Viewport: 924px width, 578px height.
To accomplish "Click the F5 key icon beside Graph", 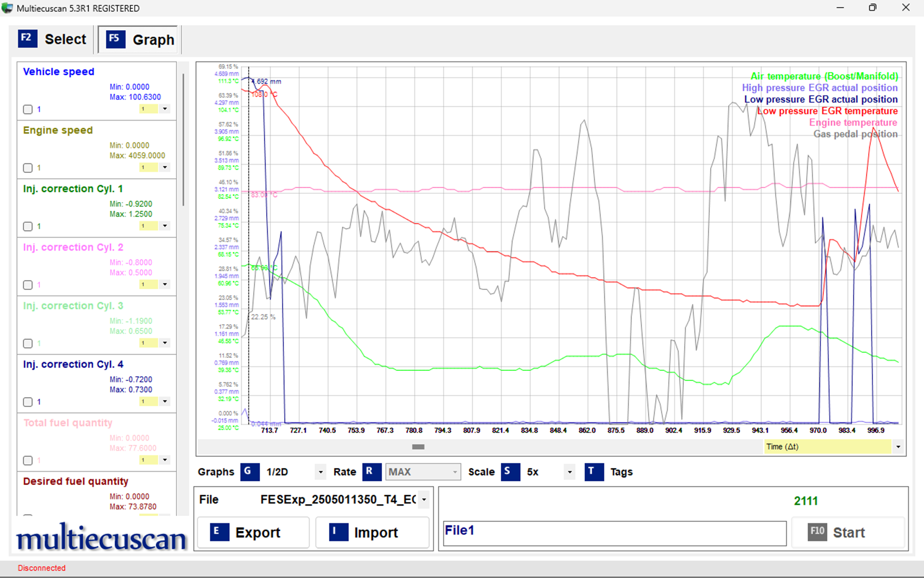I will tap(115, 39).
